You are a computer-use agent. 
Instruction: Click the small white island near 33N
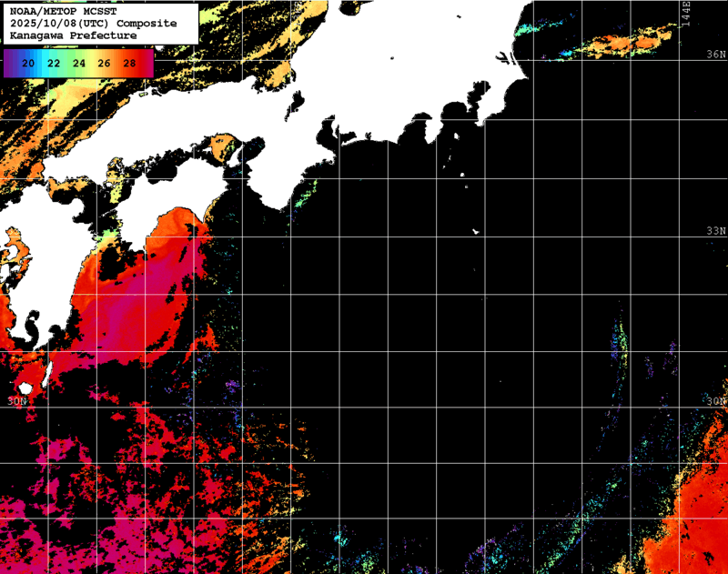tap(475, 231)
